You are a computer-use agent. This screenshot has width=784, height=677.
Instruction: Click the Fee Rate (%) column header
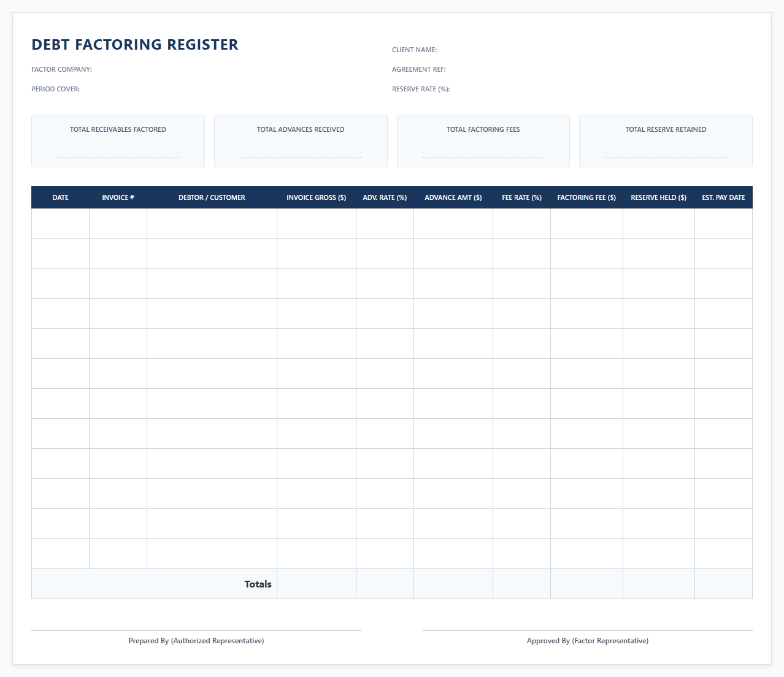[x=521, y=197]
